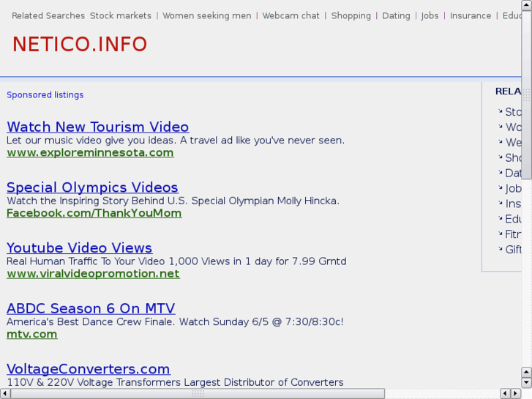Open Special Olympics Videos listing
Image resolution: width=532 pixels, height=399 pixels.
point(93,187)
